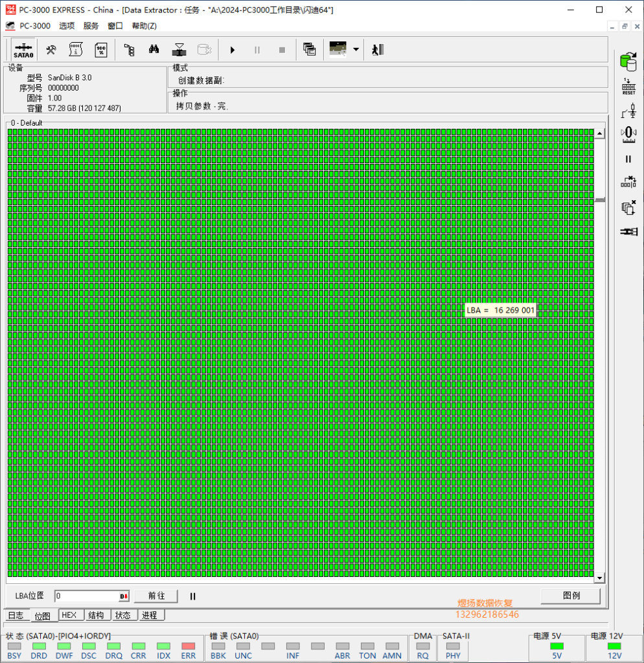Open the PC-3000 menu
The image size is (644, 663).
(x=35, y=26)
